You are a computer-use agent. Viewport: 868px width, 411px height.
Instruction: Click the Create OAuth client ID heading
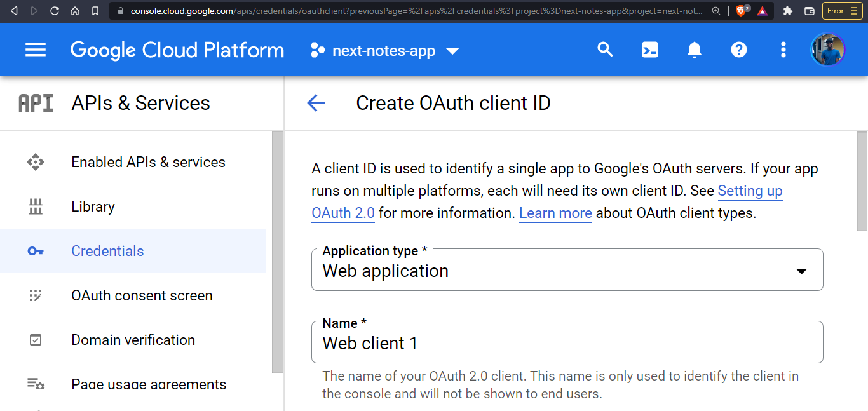(453, 103)
